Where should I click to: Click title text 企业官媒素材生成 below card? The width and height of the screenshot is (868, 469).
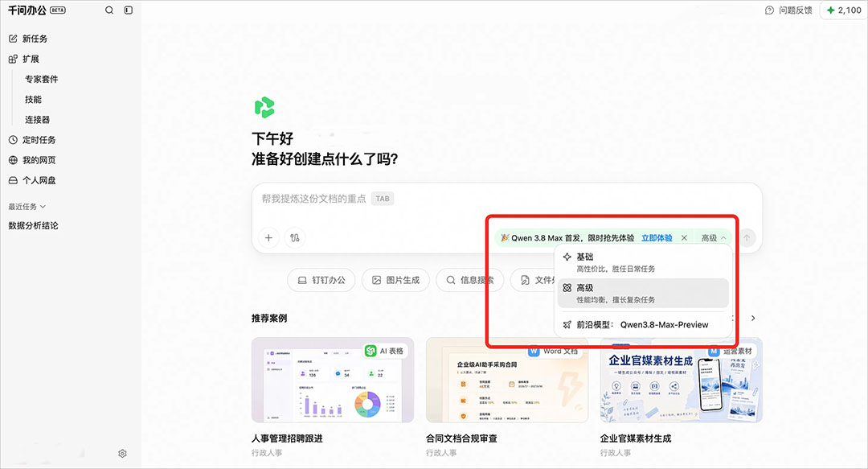click(x=636, y=438)
